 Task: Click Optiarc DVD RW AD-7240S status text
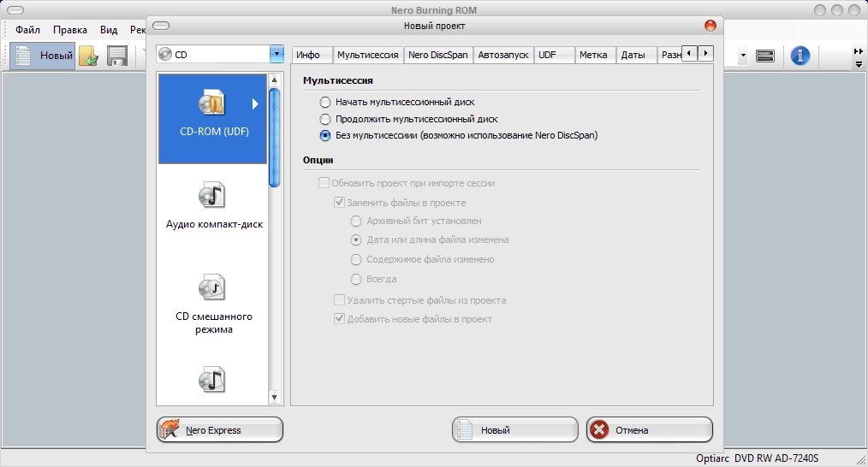(757, 458)
